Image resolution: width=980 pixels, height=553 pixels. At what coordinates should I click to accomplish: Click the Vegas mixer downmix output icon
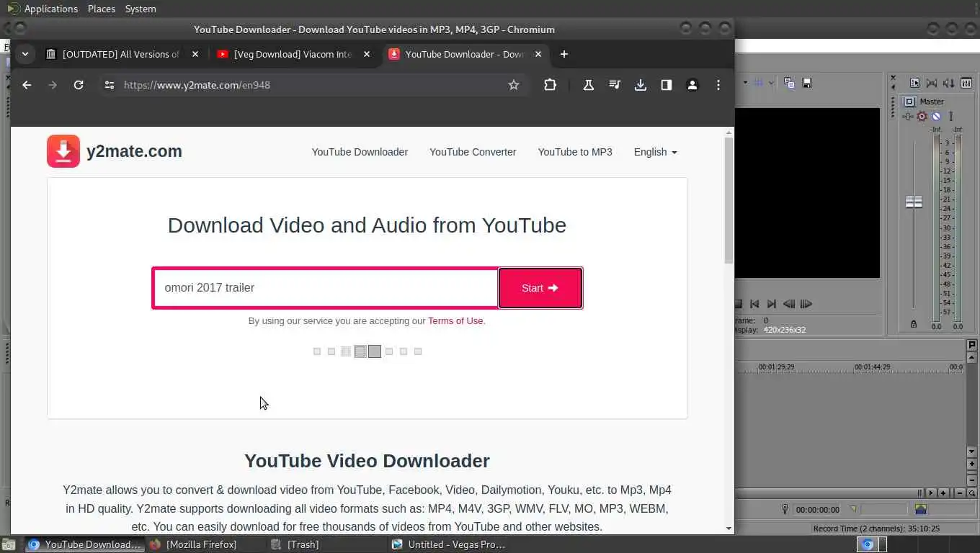[x=932, y=83]
